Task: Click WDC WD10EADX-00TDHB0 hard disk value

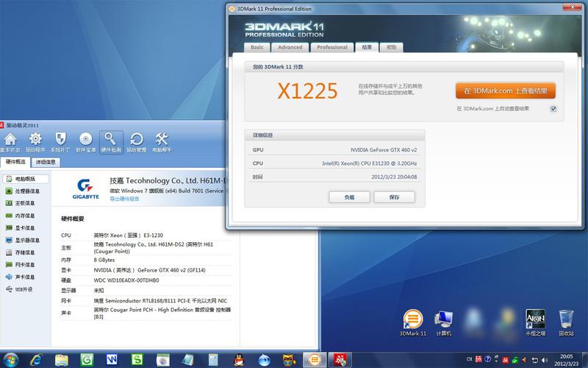Action: pos(126,280)
